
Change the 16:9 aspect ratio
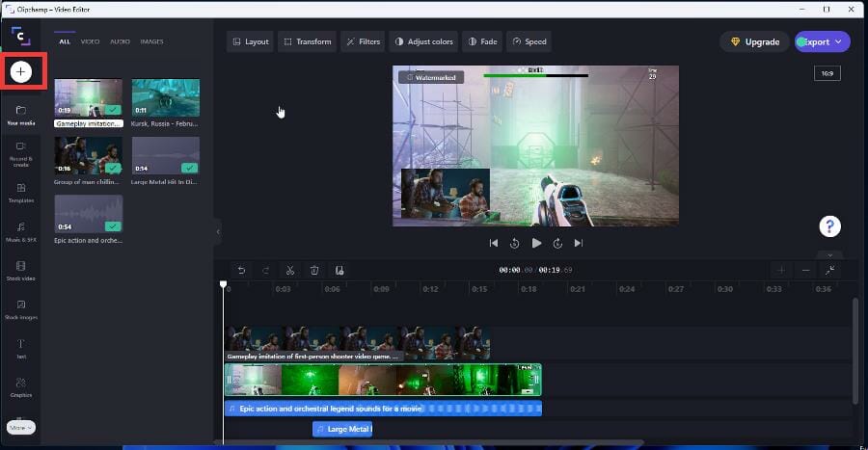[827, 73]
